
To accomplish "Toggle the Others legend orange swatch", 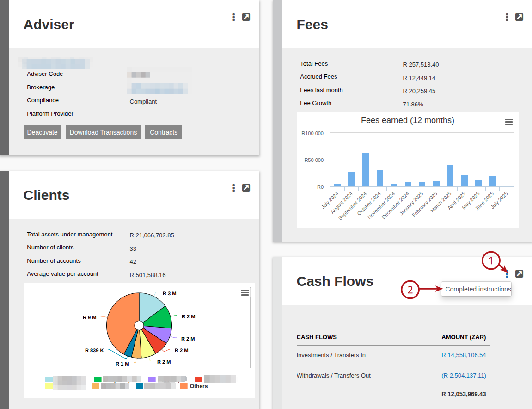I will point(184,386).
